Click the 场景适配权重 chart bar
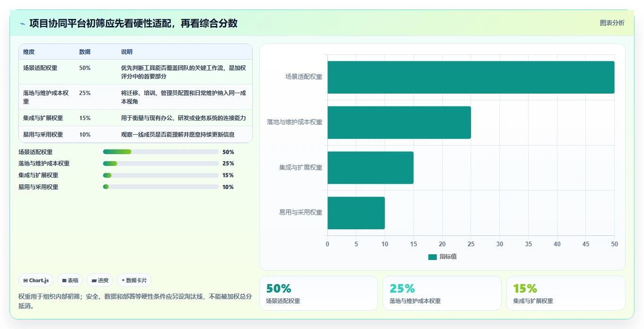Image resolution: width=644 pixels, height=329 pixels. pos(471,77)
